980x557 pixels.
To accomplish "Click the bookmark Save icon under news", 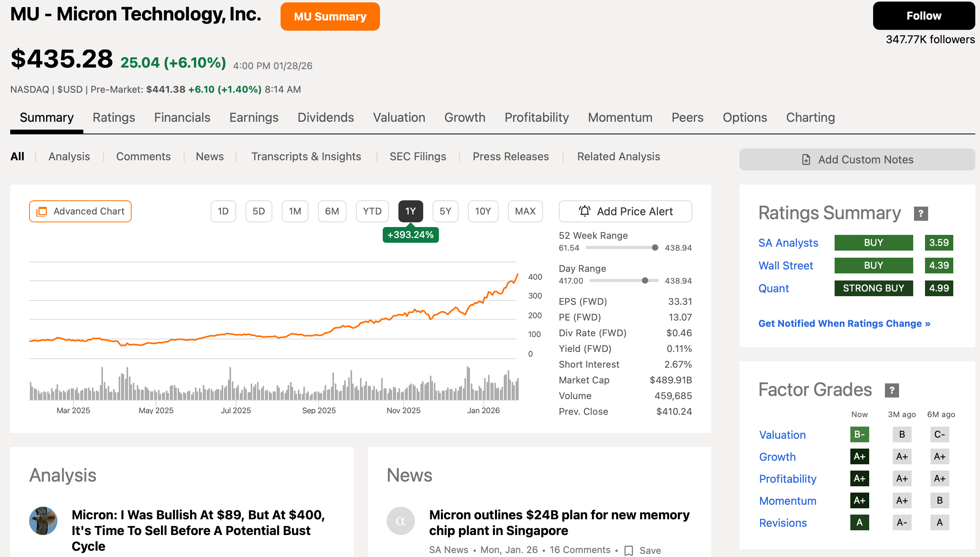I will [629, 550].
